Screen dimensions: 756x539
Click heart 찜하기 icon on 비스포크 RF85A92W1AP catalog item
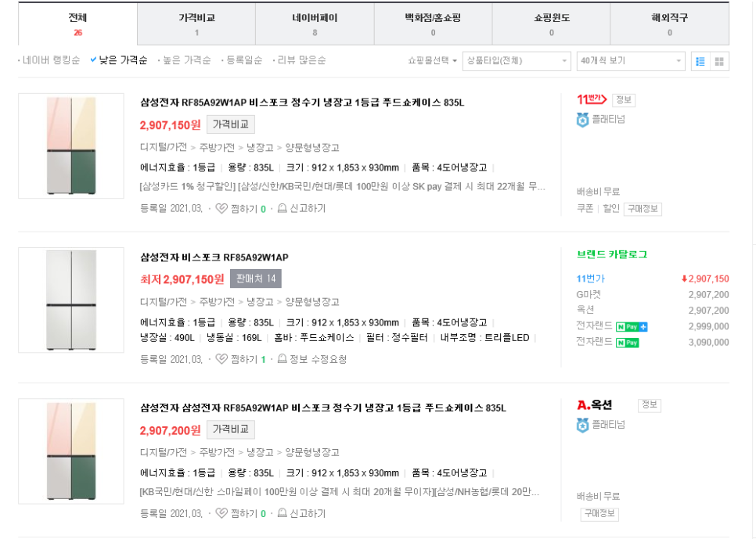point(221,359)
